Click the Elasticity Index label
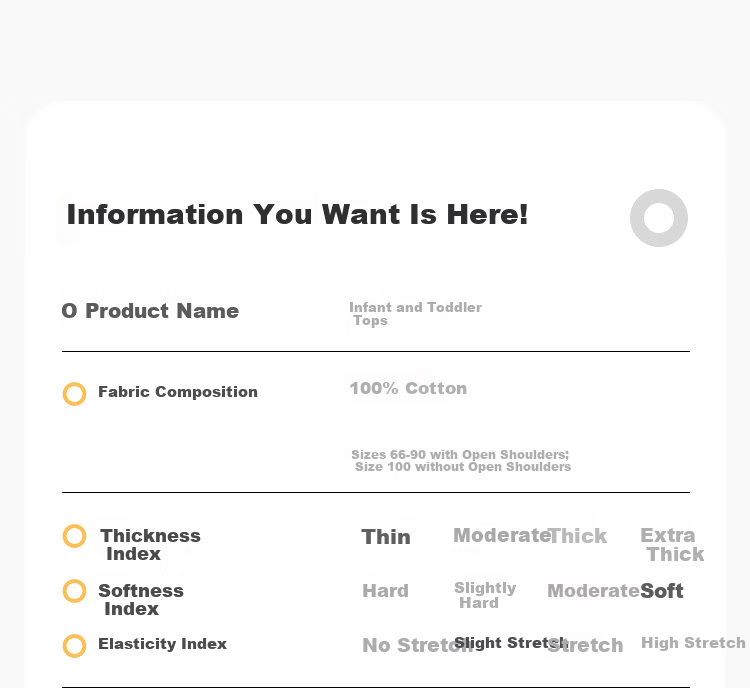Screen dimensions: 750x688 pos(163,644)
